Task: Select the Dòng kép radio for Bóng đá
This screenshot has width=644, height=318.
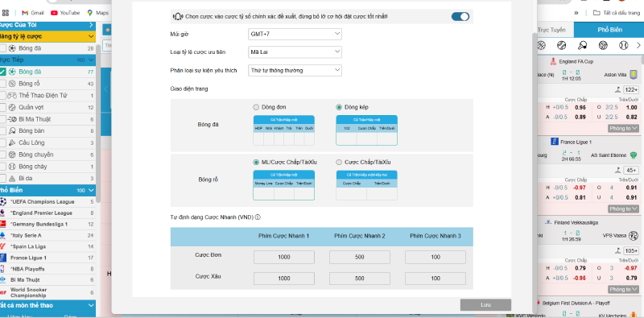Action: (339, 107)
